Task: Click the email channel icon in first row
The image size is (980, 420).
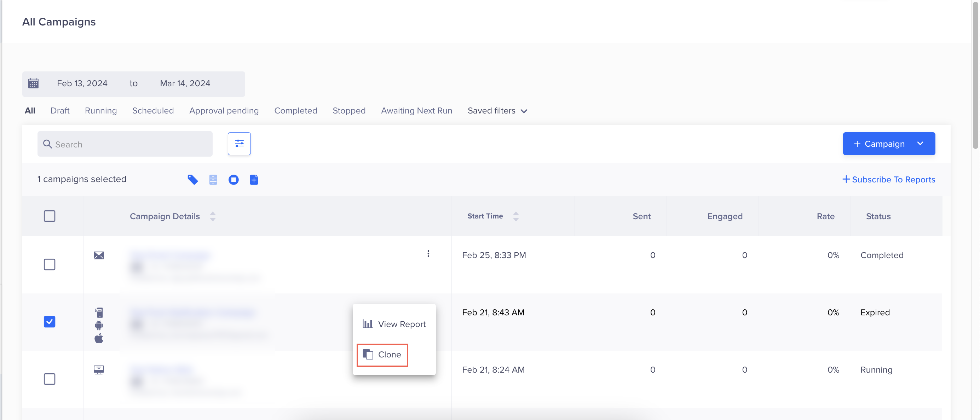Action: (x=99, y=255)
